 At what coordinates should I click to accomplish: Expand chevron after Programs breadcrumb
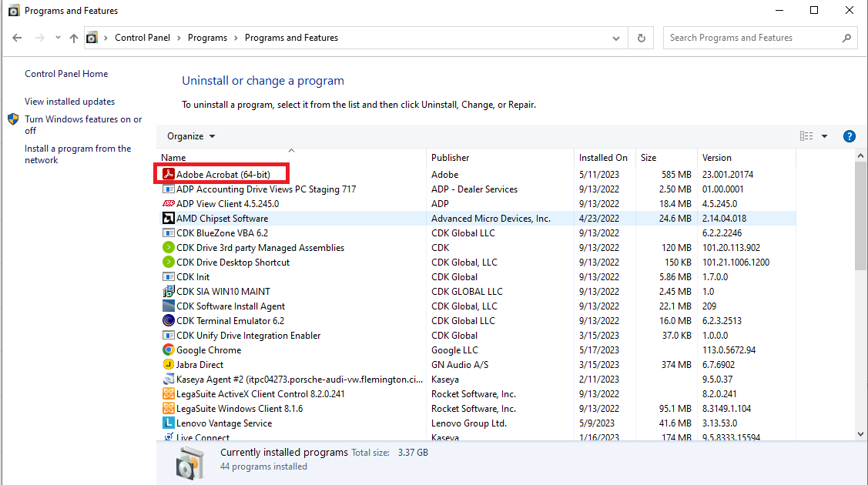point(236,38)
